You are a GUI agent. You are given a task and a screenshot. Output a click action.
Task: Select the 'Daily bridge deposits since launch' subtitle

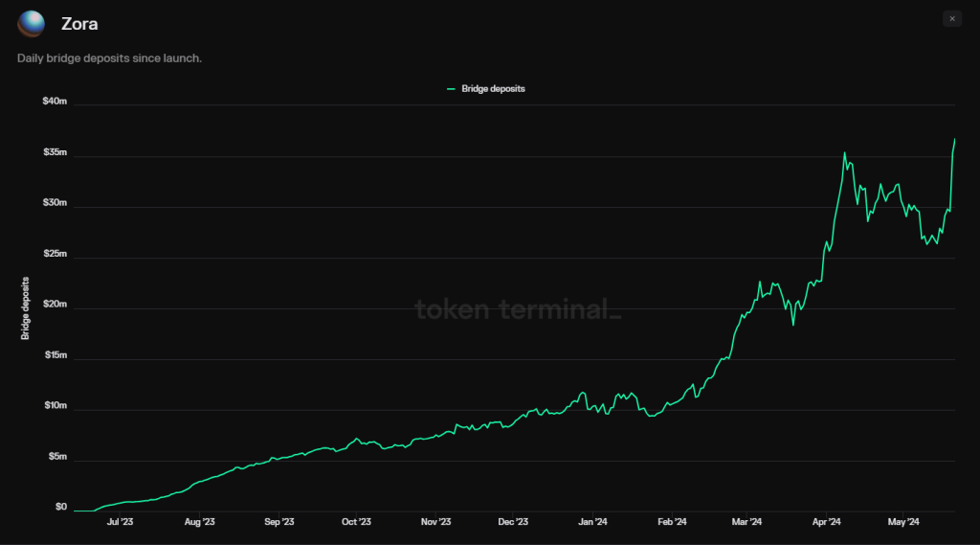pyautogui.click(x=109, y=59)
